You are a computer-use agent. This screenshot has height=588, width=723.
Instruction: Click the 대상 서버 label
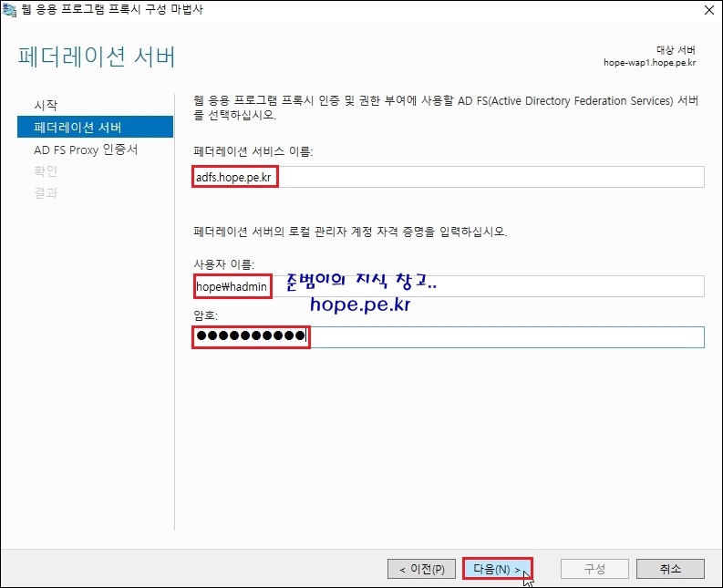point(676,50)
